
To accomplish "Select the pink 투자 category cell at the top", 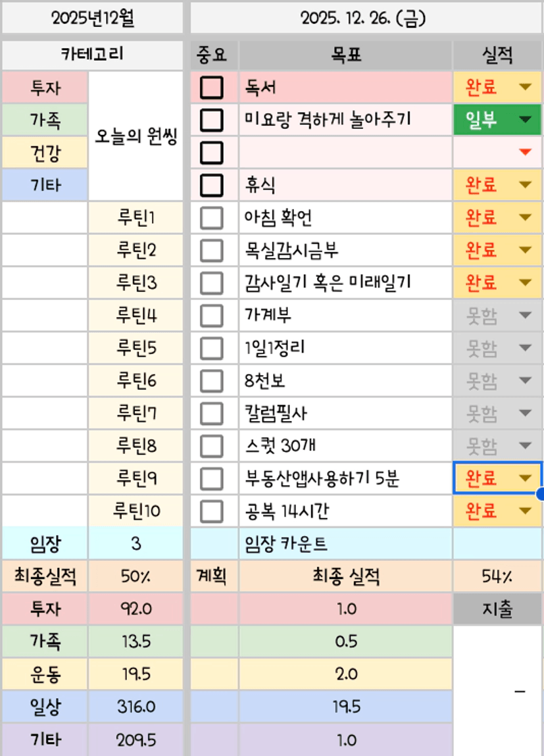I will [45, 88].
